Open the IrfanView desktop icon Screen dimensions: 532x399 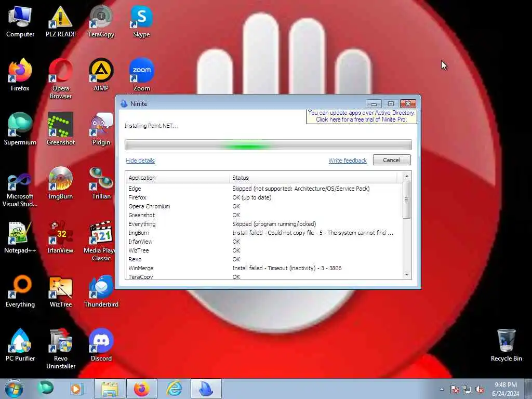(x=60, y=237)
